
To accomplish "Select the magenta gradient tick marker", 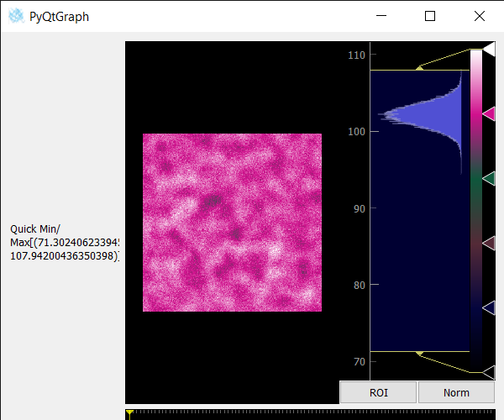I will [x=489, y=114].
